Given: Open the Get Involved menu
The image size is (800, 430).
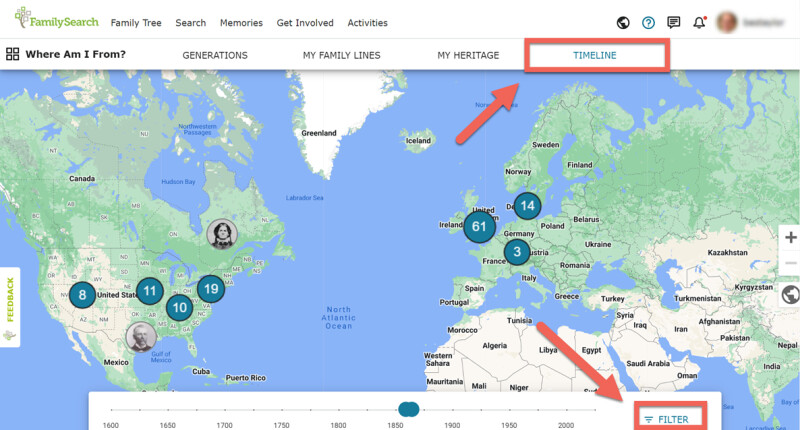Looking at the screenshot, I should coord(305,23).
